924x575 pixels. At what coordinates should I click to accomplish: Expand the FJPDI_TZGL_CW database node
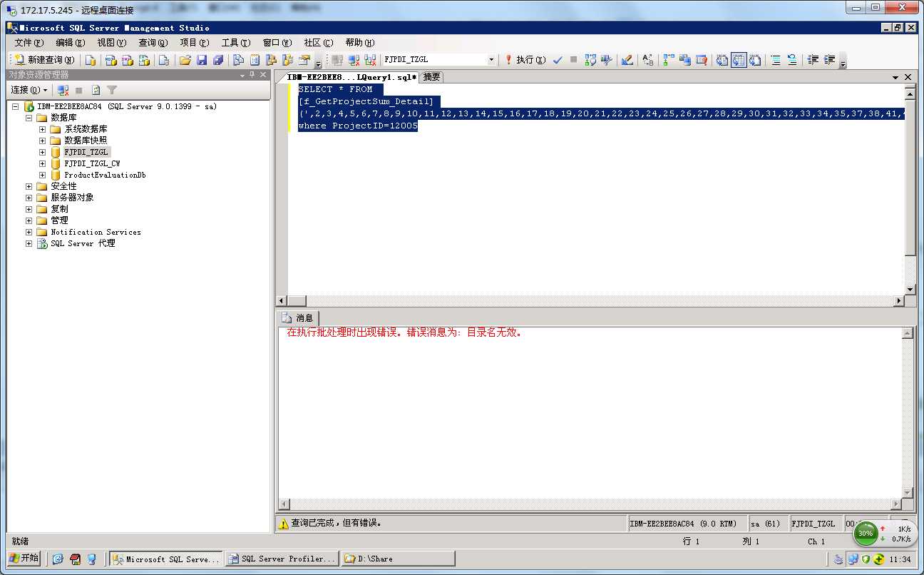point(43,163)
